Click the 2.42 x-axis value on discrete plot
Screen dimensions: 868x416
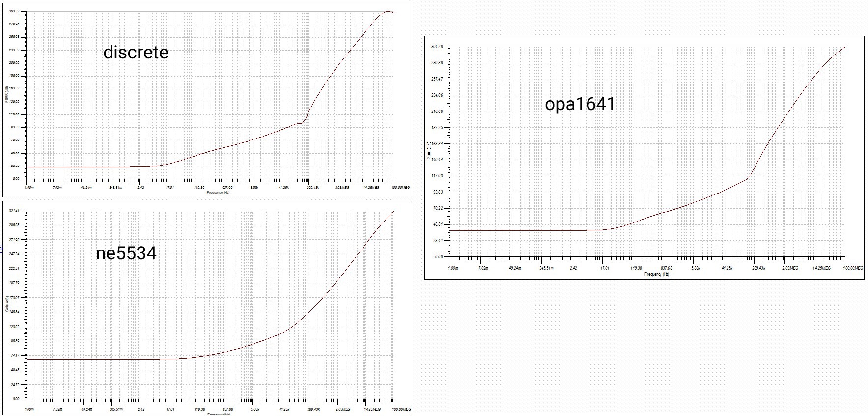click(141, 187)
